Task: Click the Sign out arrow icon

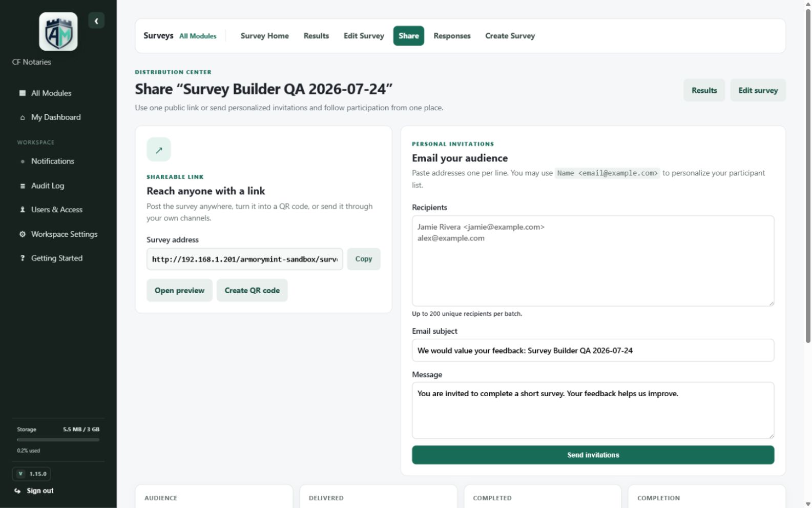Action: (x=17, y=491)
